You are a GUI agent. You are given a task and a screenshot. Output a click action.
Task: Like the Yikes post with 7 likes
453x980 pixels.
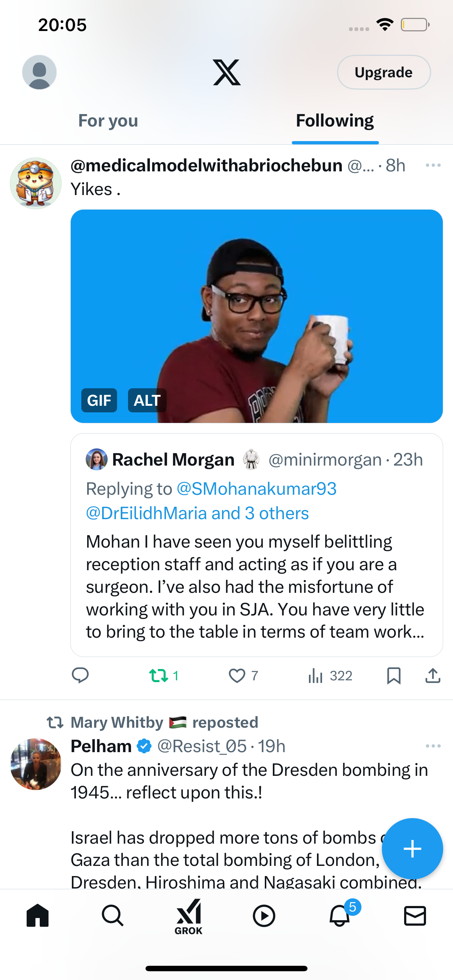tap(243, 676)
